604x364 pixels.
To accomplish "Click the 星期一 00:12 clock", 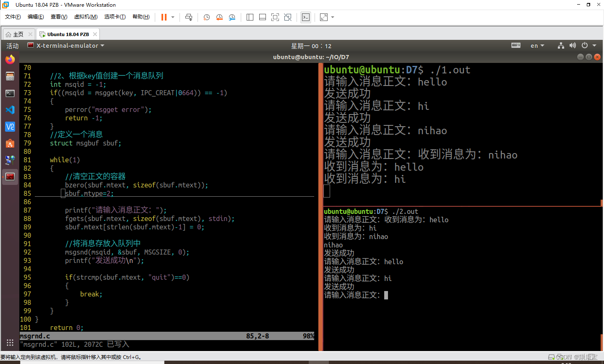I will tap(311, 46).
